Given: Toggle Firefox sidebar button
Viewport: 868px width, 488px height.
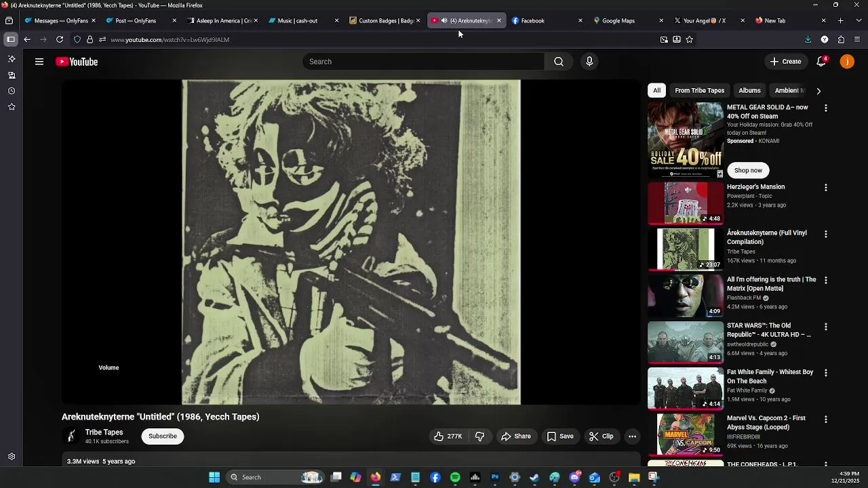Looking at the screenshot, I should (x=11, y=39).
